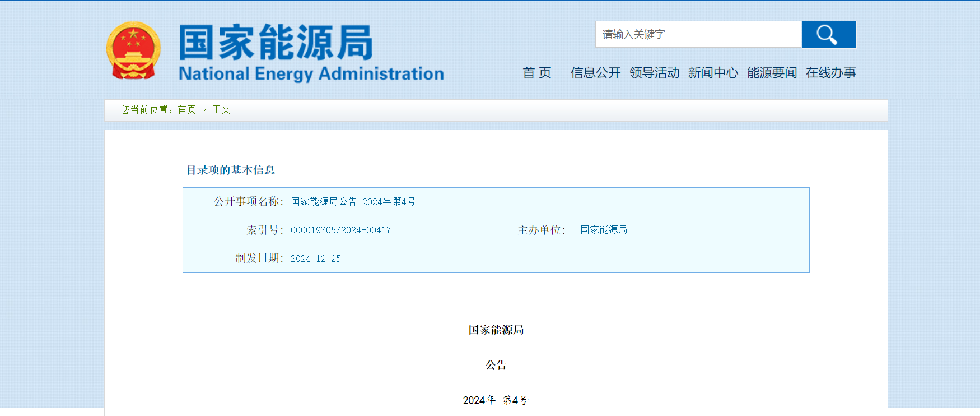This screenshot has height=416, width=980.
Task: Click the National Energy Administration English title
Action: (x=311, y=73)
